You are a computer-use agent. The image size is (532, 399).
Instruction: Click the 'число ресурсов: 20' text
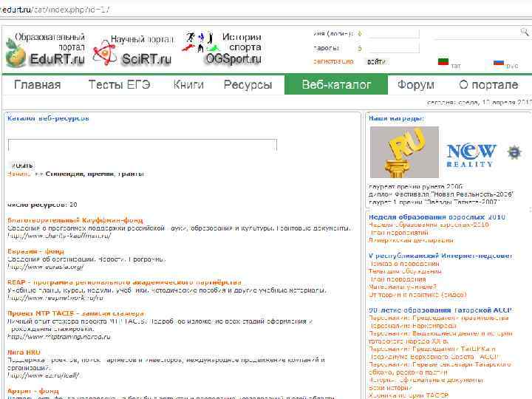pyautogui.click(x=42, y=205)
